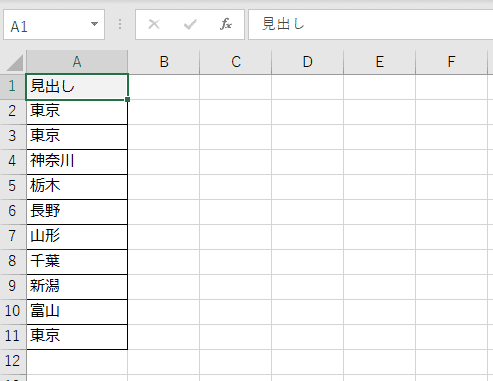Click the Enter checkmark icon in formula bar

tap(190, 24)
